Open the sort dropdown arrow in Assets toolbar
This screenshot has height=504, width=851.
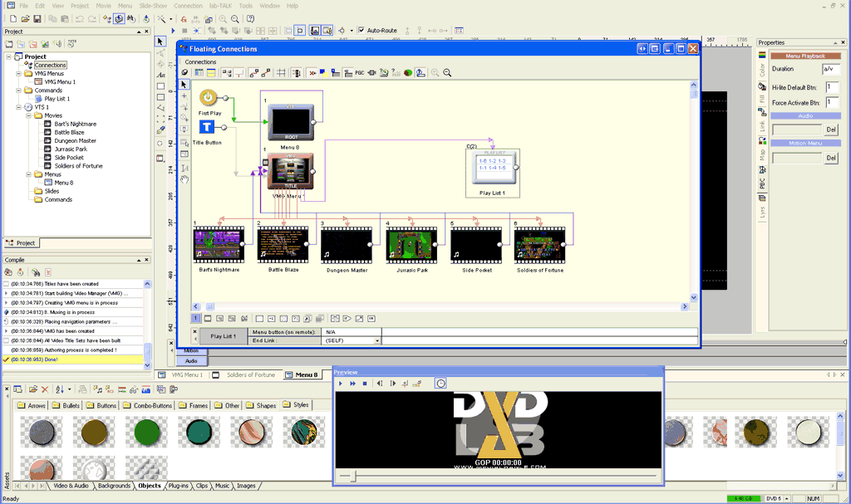point(69,389)
